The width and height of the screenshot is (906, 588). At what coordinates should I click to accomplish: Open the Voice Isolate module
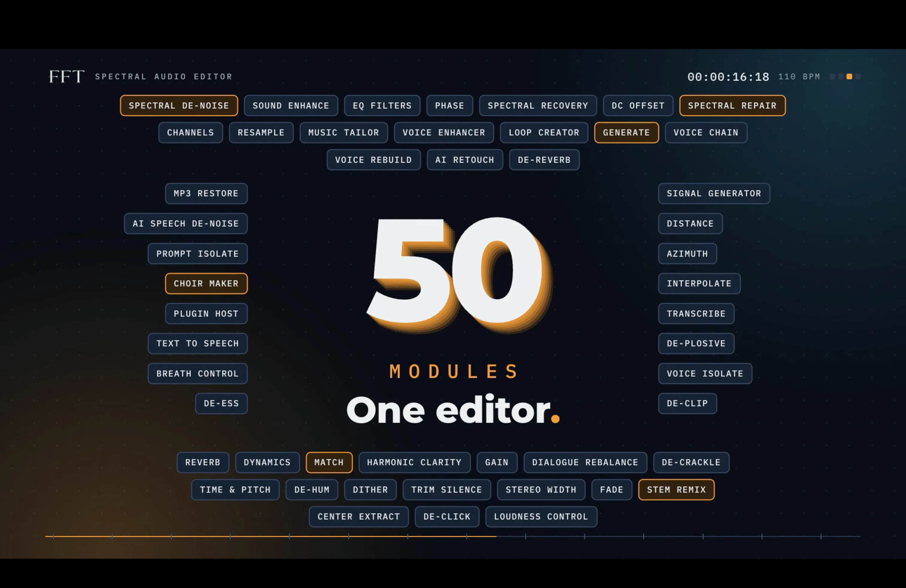click(x=705, y=374)
